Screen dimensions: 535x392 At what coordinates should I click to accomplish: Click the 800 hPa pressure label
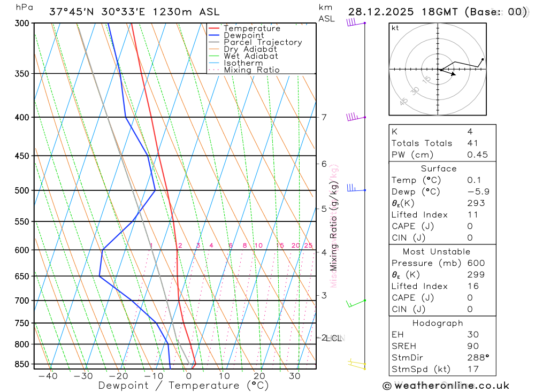[22, 344]
